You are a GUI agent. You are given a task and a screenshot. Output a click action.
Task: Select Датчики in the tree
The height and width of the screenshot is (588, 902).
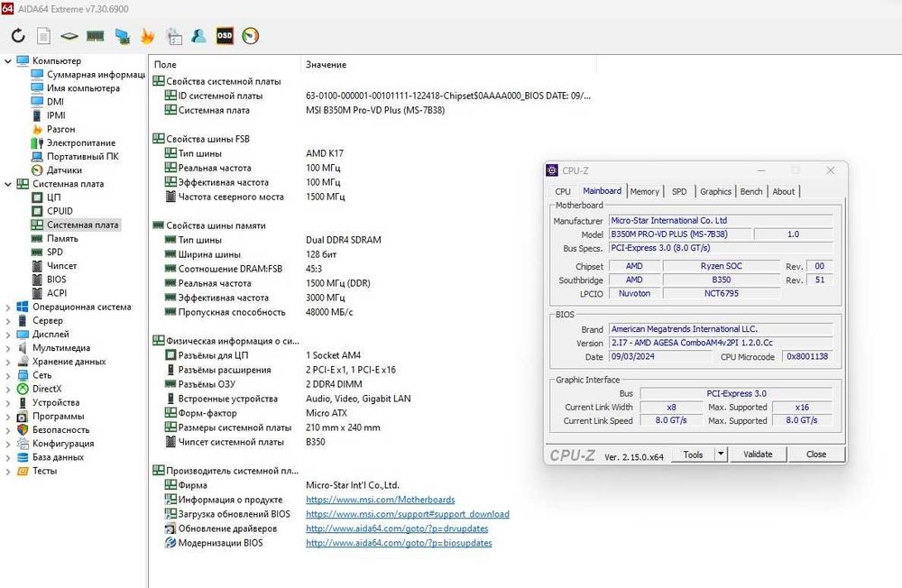pos(56,170)
